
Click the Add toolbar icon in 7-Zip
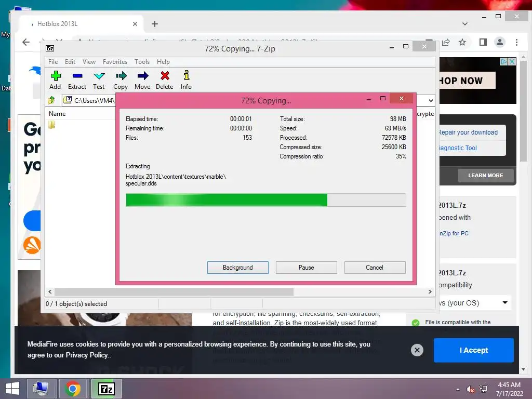coord(55,79)
